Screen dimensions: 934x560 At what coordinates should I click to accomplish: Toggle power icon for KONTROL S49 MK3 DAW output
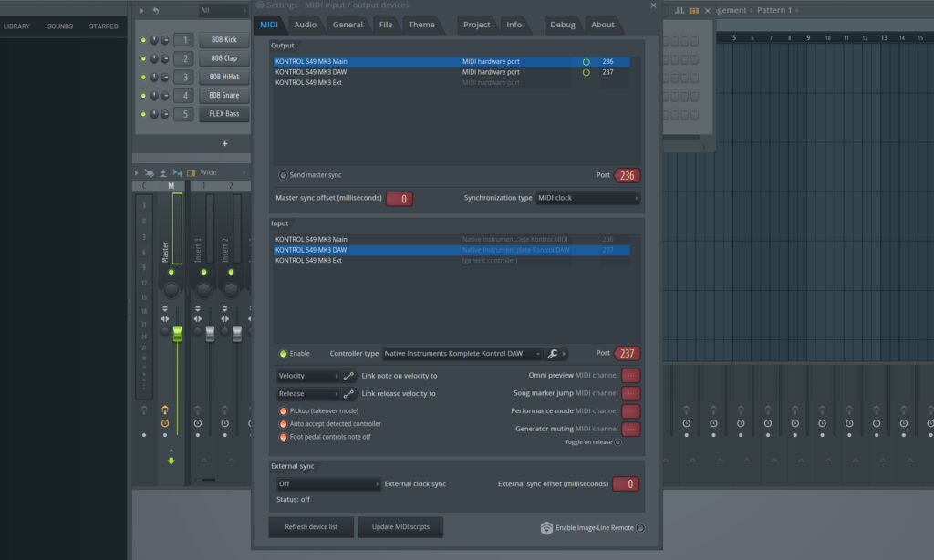(x=586, y=72)
